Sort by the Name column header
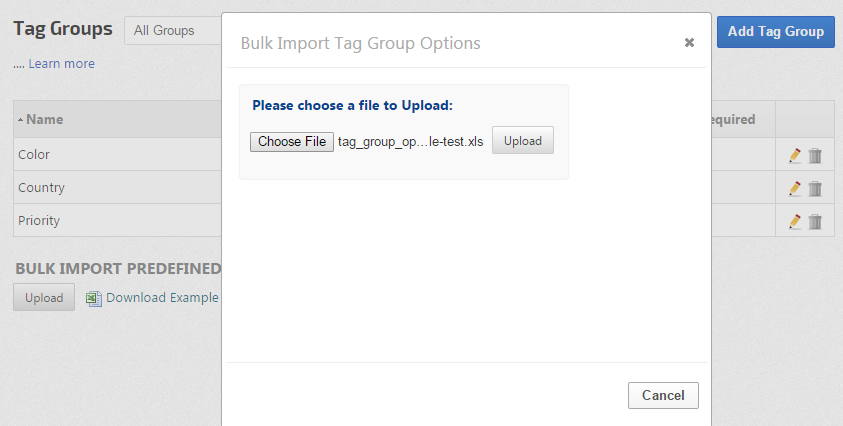 coord(45,119)
